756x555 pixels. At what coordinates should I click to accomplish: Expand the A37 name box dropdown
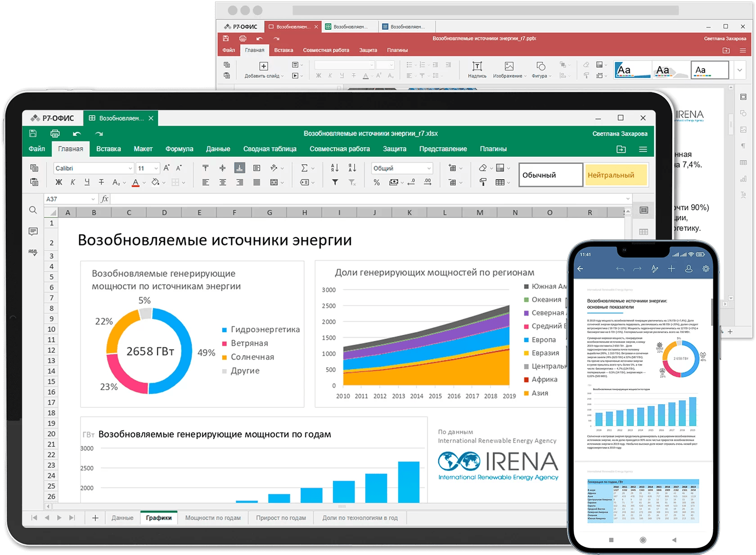coord(93,199)
